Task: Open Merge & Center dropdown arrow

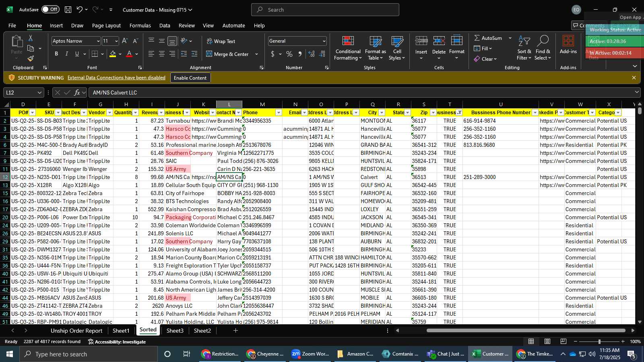Action: pyautogui.click(x=256, y=54)
